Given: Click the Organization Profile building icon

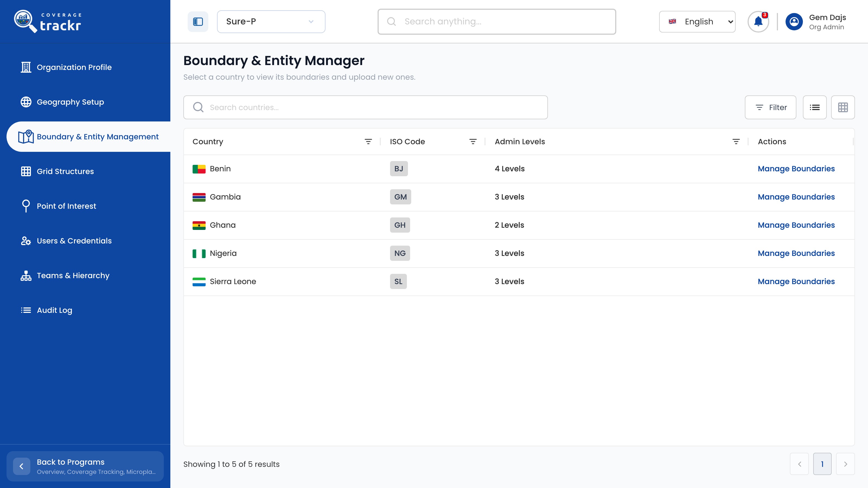Looking at the screenshot, I should pyautogui.click(x=26, y=67).
